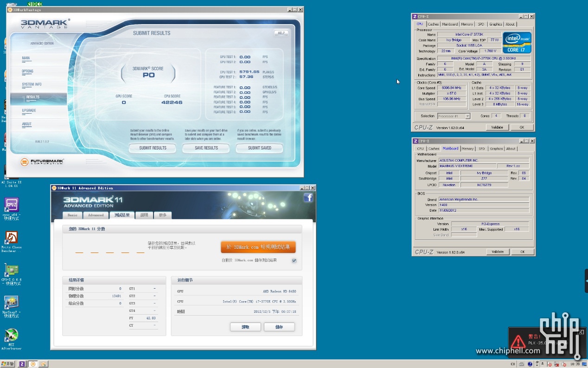Viewport: 588px width, 368px height.
Task: Switch to the Advanced tab in 3DMark 11
Action: (96, 215)
